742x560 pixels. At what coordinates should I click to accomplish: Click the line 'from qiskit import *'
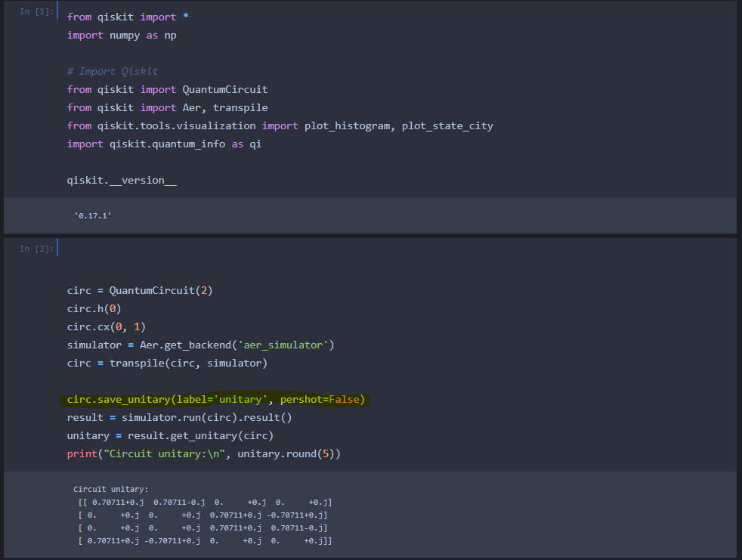coord(128,17)
